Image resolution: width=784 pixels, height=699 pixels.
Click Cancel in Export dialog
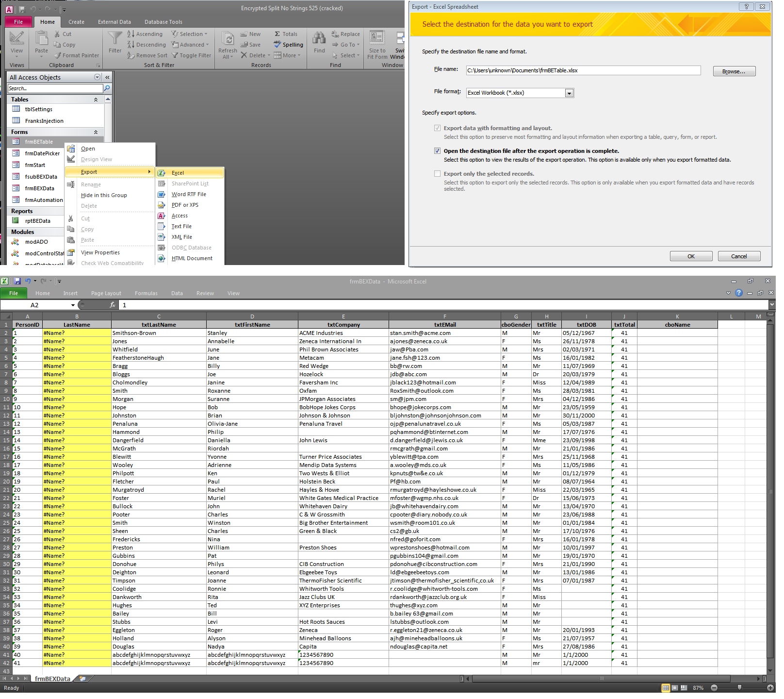coord(739,256)
